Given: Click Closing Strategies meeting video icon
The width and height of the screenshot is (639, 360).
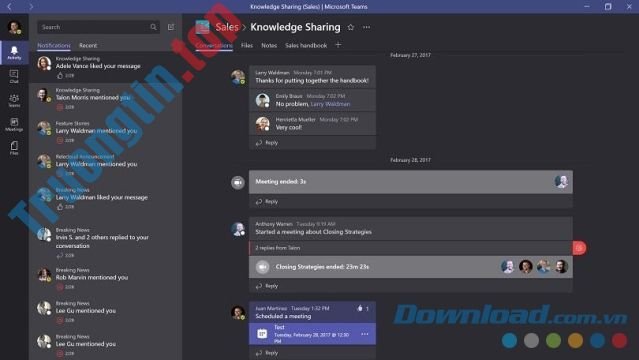Looking at the screenshot, I should point(262,267).
